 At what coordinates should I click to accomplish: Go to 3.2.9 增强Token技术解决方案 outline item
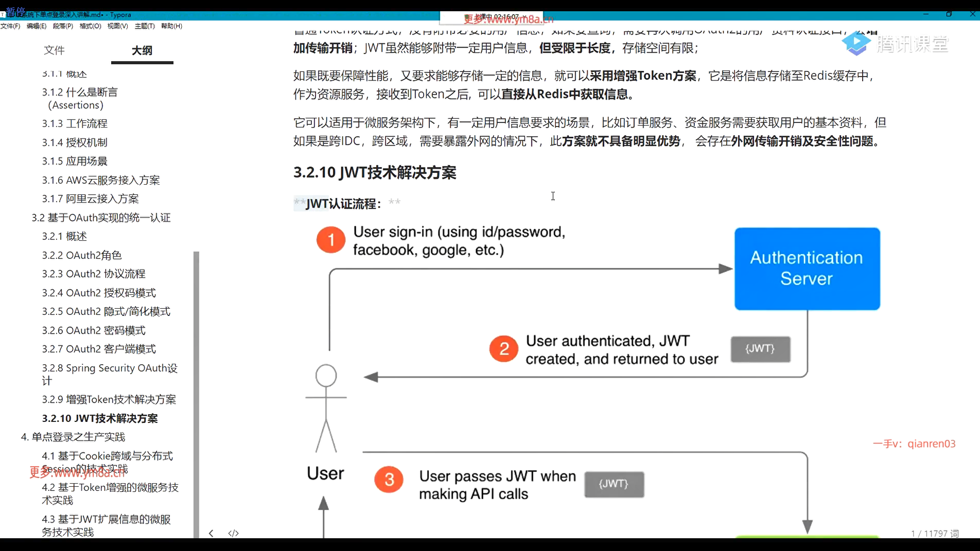(x=109, y=399)
